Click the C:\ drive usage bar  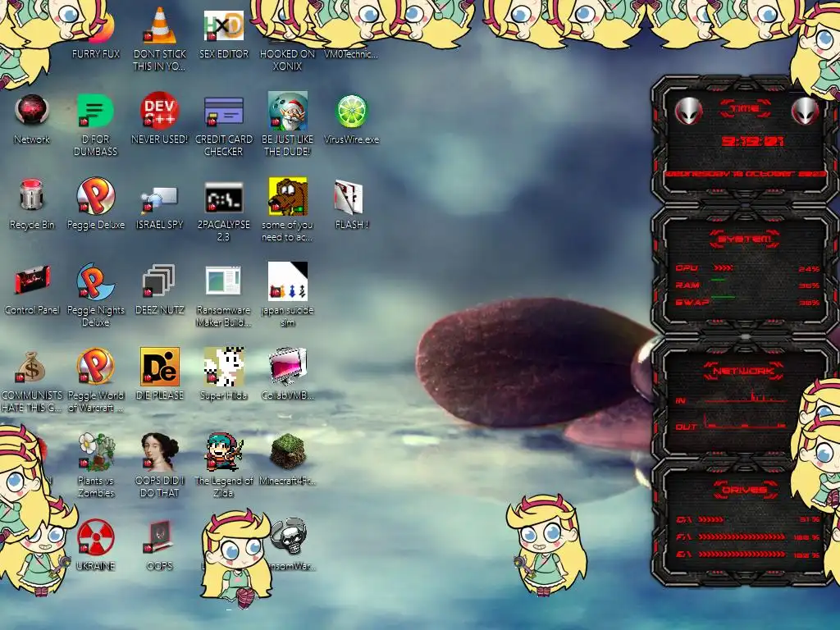tap(711, 519)
